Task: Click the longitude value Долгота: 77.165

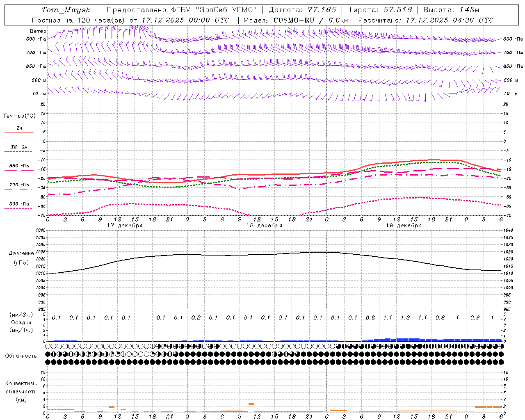Action: (302, 10)
